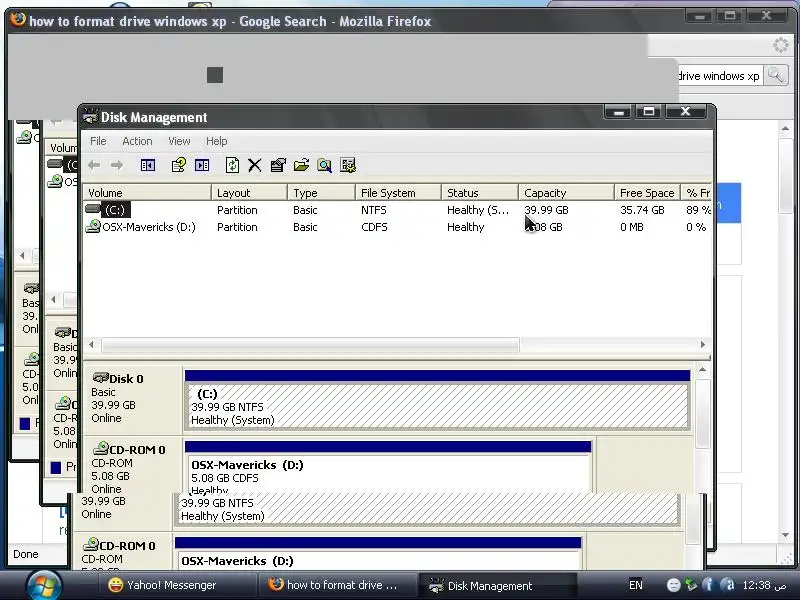This screenshot has width=800, height=600.
Task: Click the open folder toolbar icon
Action: 302,165
